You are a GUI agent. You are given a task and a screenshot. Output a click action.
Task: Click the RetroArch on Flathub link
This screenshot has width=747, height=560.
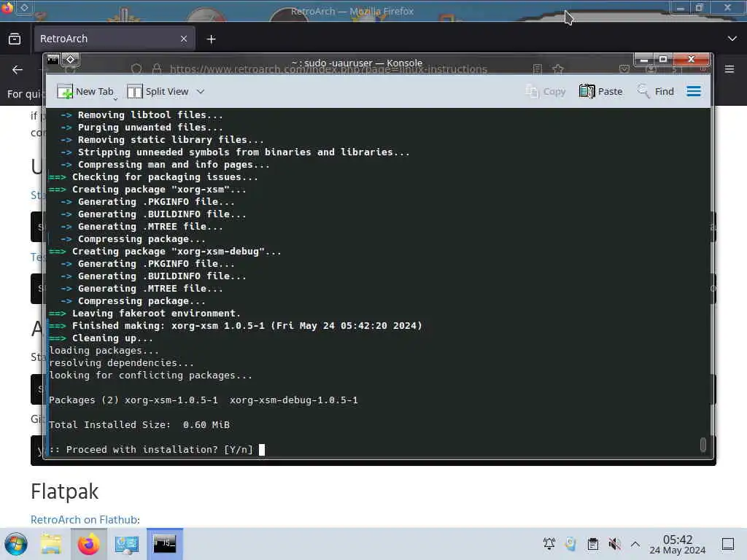(x=84, y=519)
